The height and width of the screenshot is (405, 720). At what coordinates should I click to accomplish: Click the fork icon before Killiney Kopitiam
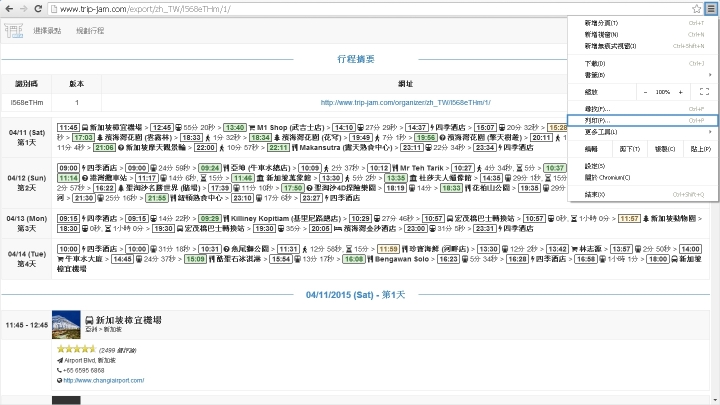click(226, 219)
